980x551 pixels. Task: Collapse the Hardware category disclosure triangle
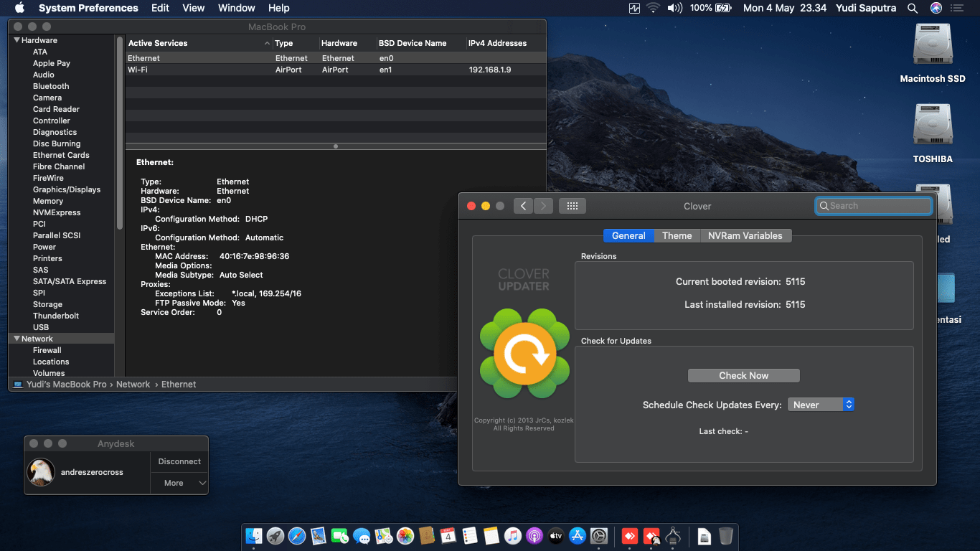(17, 40)
